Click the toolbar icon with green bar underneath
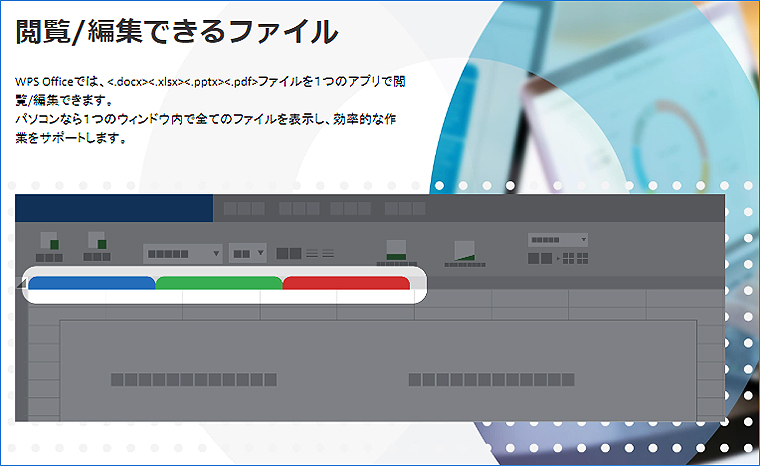 [x=396, y=252]
